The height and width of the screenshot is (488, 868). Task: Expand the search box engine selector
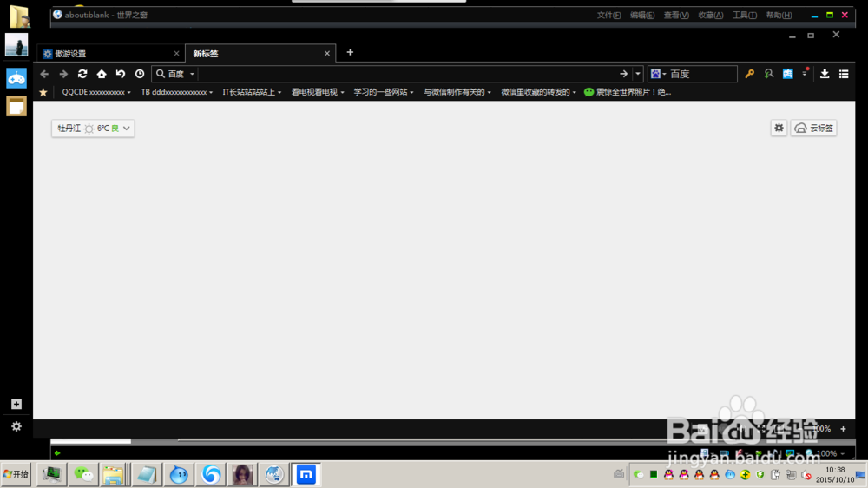pyautogui.click(x=658, y=74)
